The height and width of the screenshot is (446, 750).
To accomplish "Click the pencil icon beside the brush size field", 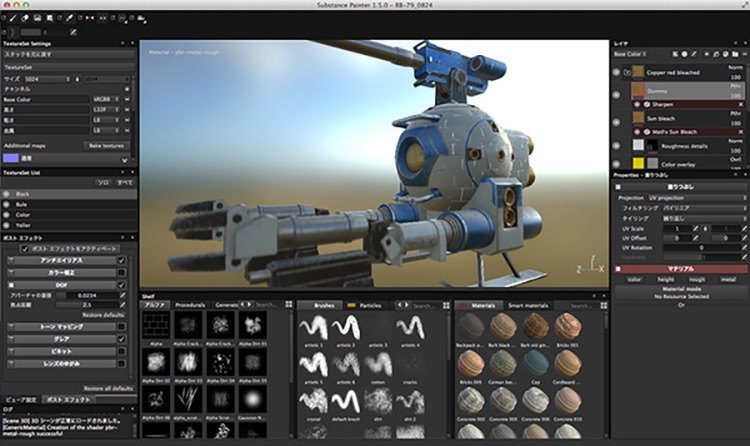I will point(73,32).
